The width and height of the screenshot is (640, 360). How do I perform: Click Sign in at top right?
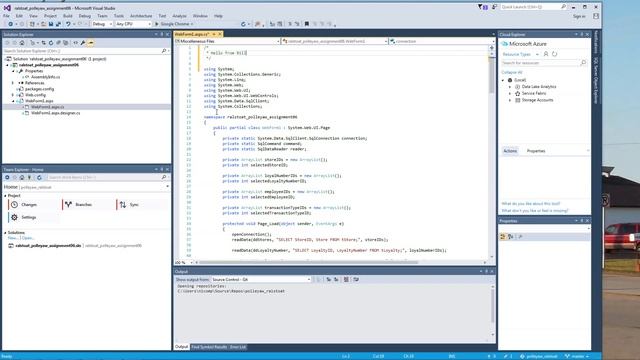point(579,16)
